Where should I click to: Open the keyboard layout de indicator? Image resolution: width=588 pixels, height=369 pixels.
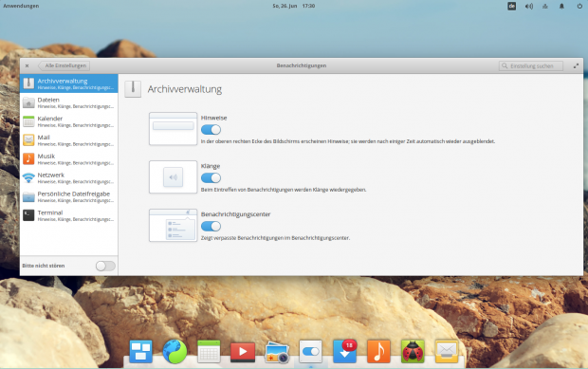click(x=511, y=6)
